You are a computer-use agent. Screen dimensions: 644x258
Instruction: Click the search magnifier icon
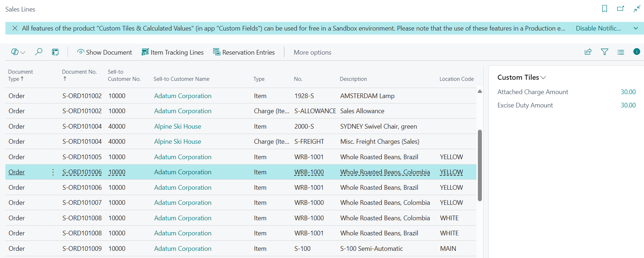38,52
